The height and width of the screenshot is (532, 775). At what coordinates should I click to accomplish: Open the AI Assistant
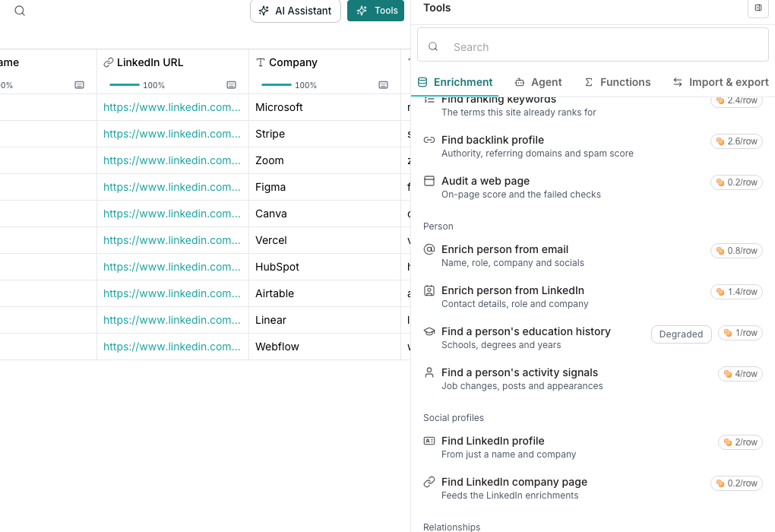296,11
